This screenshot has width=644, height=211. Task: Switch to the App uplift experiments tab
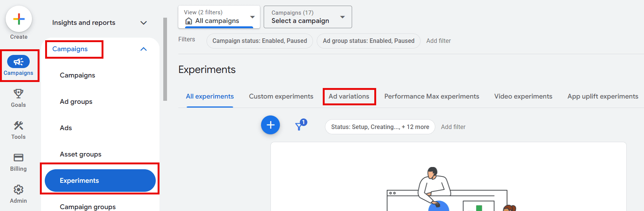(x=603, y=96)
